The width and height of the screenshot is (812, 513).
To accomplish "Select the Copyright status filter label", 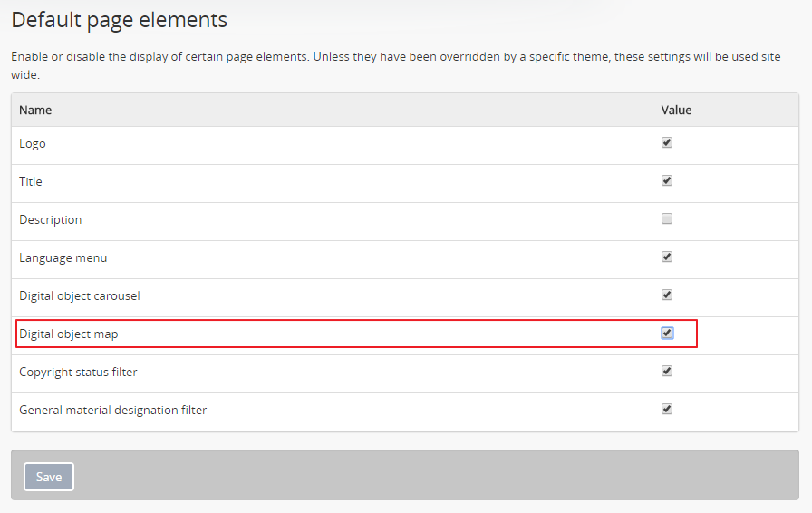I will coord(78,373).
